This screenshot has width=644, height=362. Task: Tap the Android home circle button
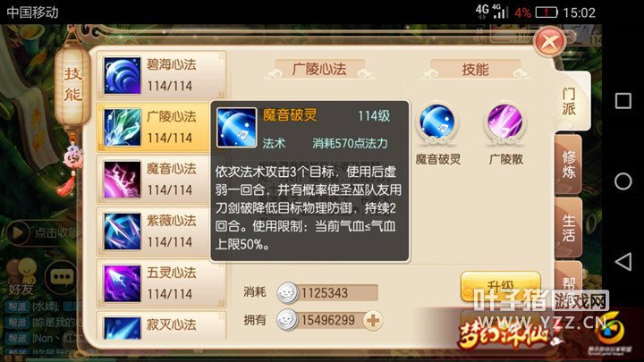[x=623, y=181]
